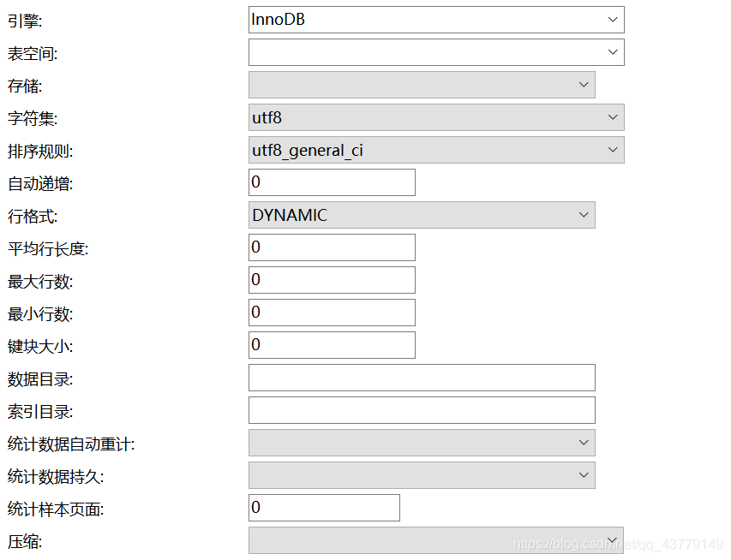Select the 平均行长度 input field
Image resolution: width=731 pixels, height=560 pixels.
(331, 247)
